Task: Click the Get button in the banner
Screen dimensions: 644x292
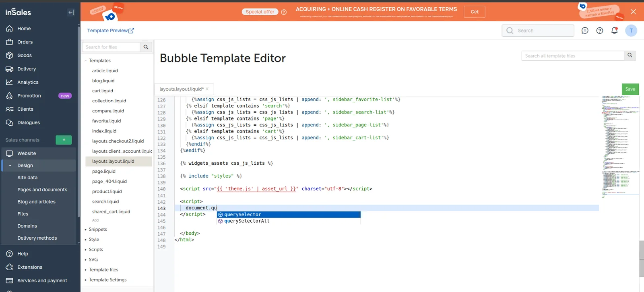Action: coord(475,12)
